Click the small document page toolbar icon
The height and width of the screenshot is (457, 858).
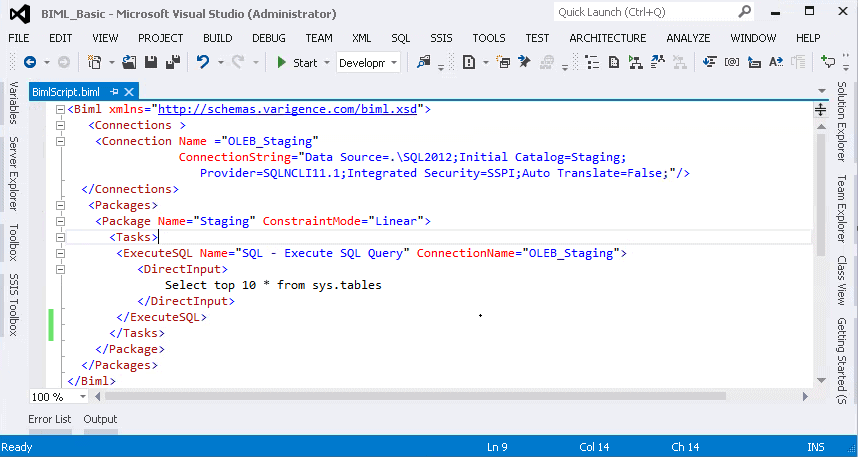point(614,62)
